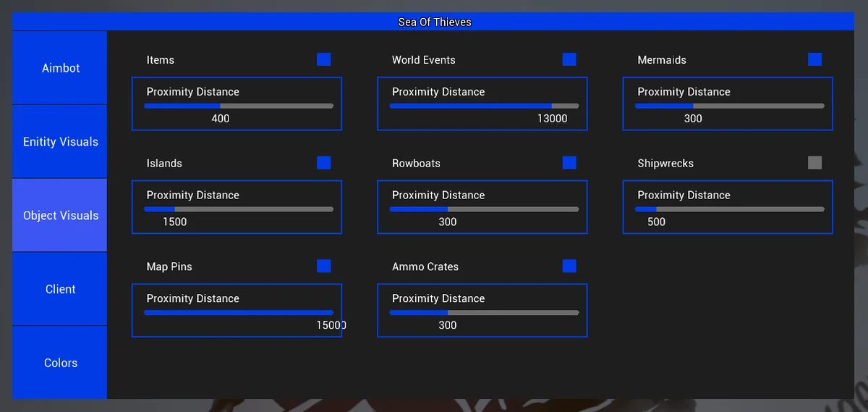Click the Shipwrecks label
The width and height of the screenshot is (868, 412).
(x=665, y=164)
